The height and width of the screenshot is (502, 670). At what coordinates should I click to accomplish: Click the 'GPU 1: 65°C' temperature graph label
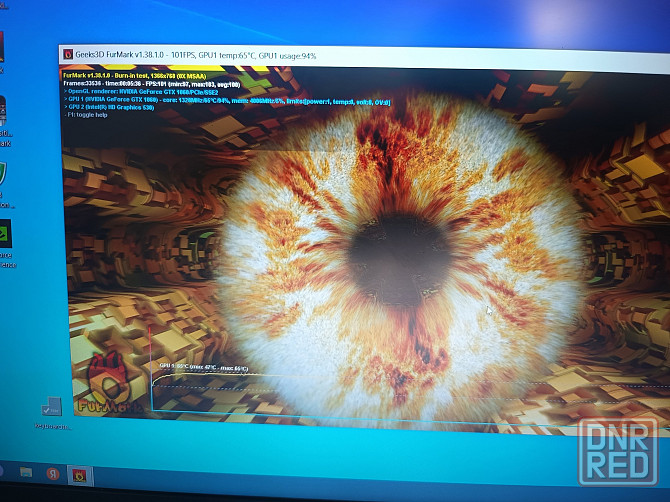[x=203, y=367]
